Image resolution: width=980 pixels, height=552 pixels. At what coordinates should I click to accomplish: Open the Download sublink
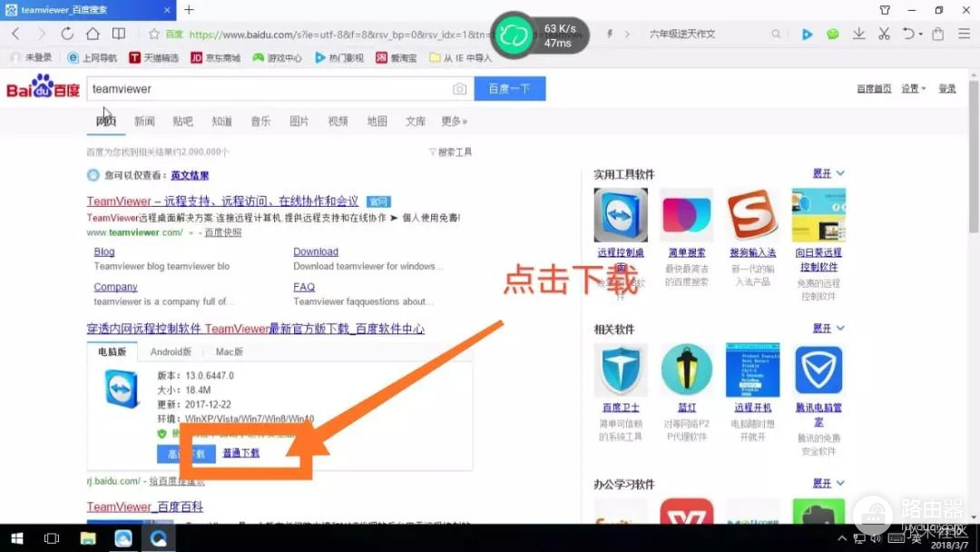[316, 251]
